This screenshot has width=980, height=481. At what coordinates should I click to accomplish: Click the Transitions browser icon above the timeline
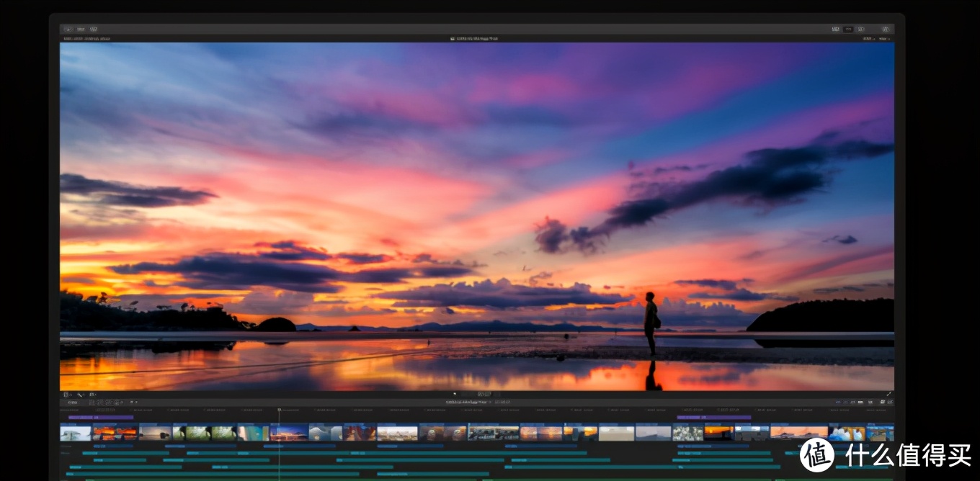(x=891, y=402)
